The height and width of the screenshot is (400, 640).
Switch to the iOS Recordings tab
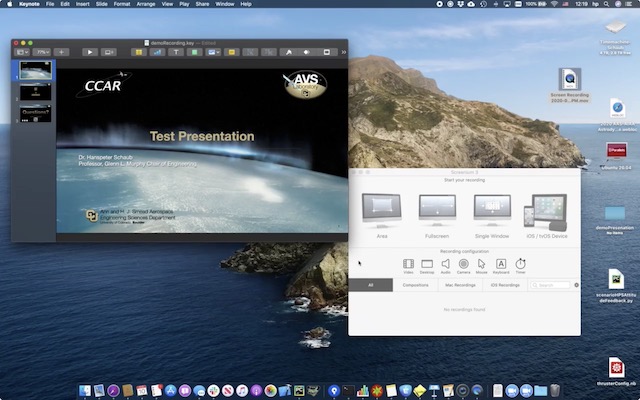505,285
